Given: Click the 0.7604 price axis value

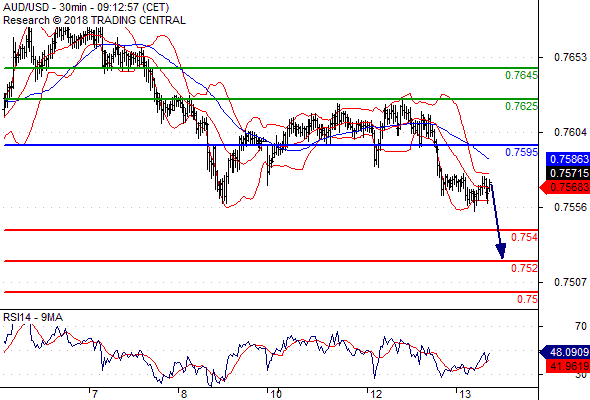Looking at the screenshot, I should 570,132.
